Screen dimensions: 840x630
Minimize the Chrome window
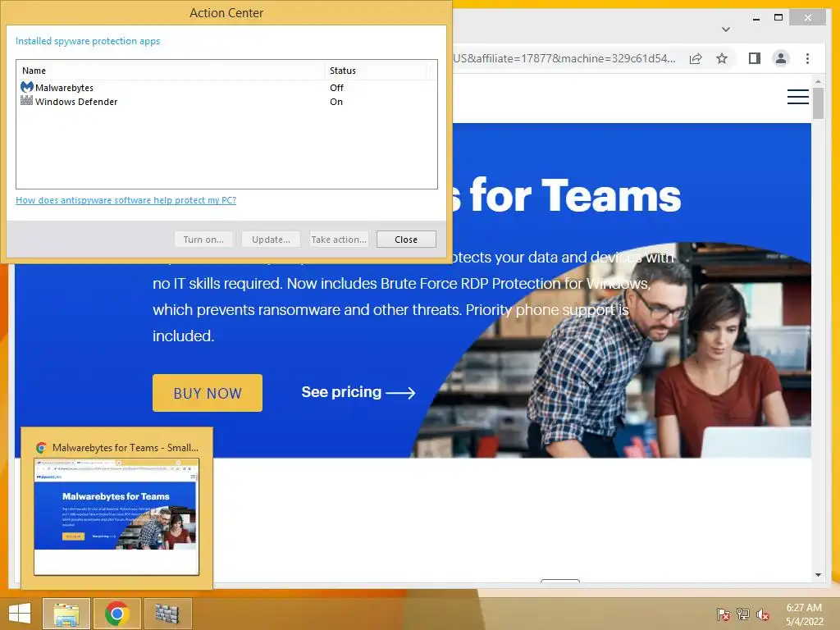(x=756, y=18)
